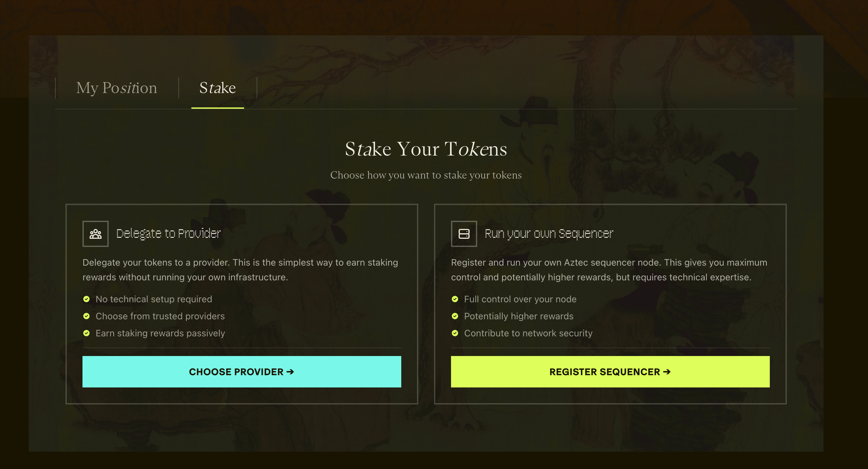The width and height of the screenshot is (868, 469).
Task: Click checkmark beside No technical setup required
Action: coord(87,299)
